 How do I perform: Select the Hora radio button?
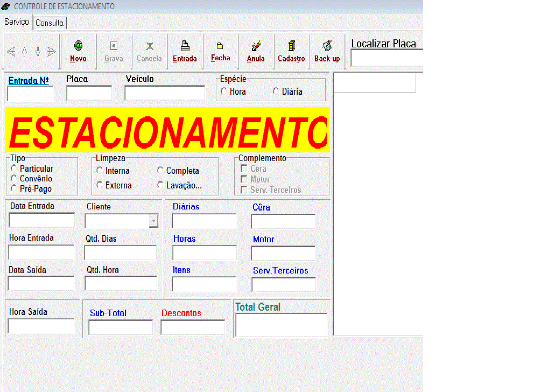(224, 92)
